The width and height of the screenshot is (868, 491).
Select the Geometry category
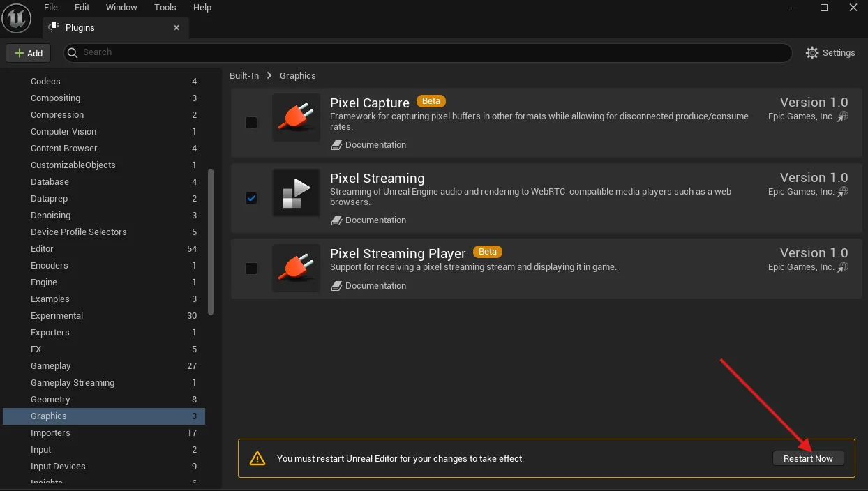point(104,400)
